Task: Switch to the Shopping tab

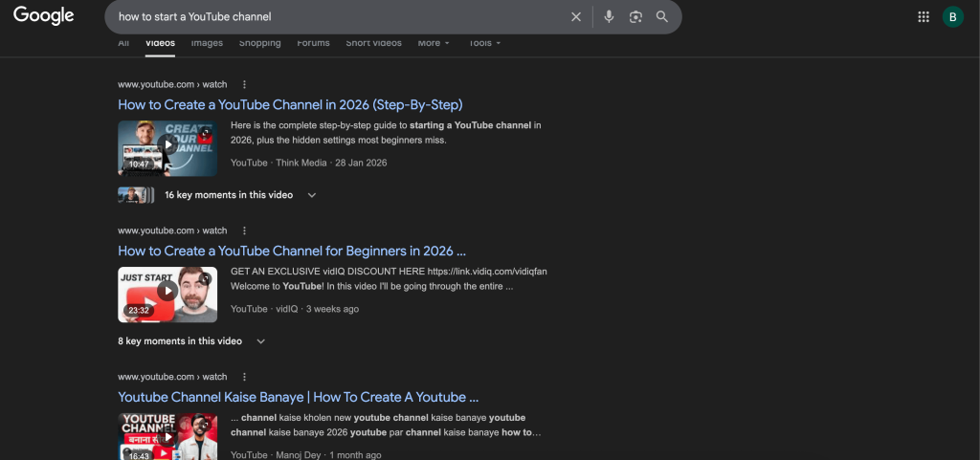Action: coord(260,43)
